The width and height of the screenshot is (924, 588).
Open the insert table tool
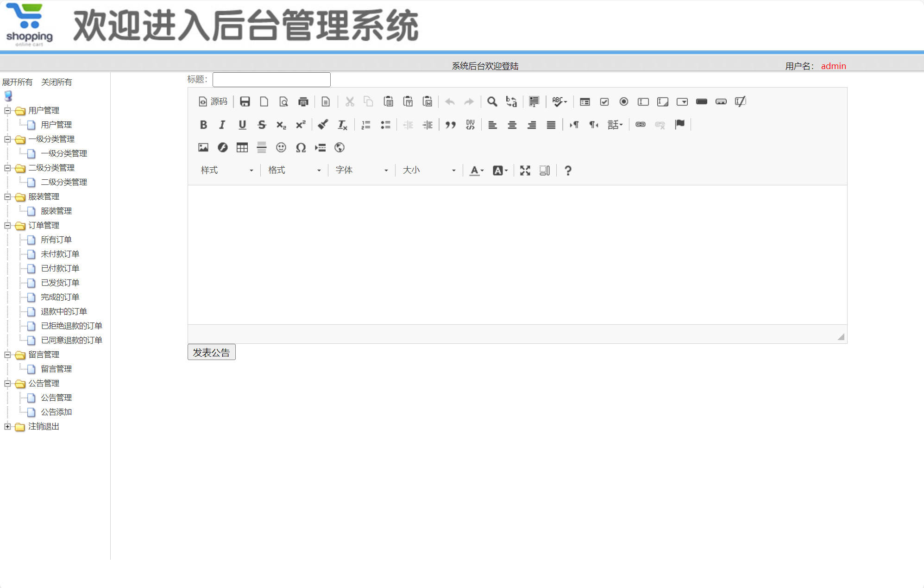(x=242, y=147)
